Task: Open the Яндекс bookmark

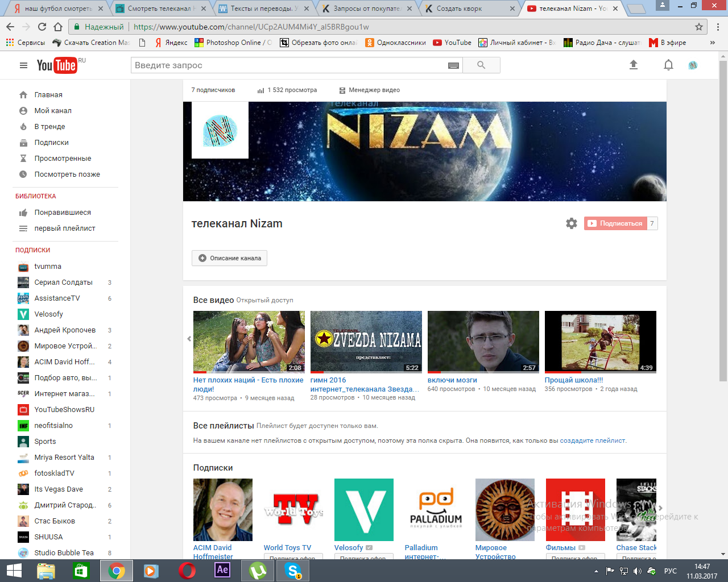Action: coord(171,43)
